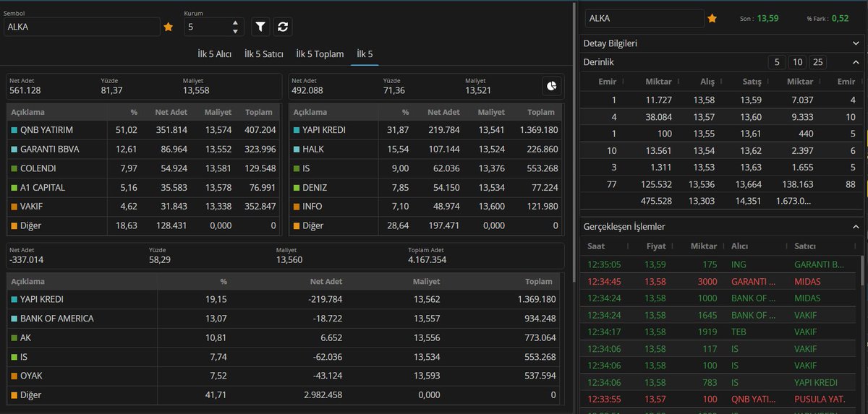The image size is (868, 414).
Task: Click the star beside the right panel ALKA box
Action: [712, 18]
